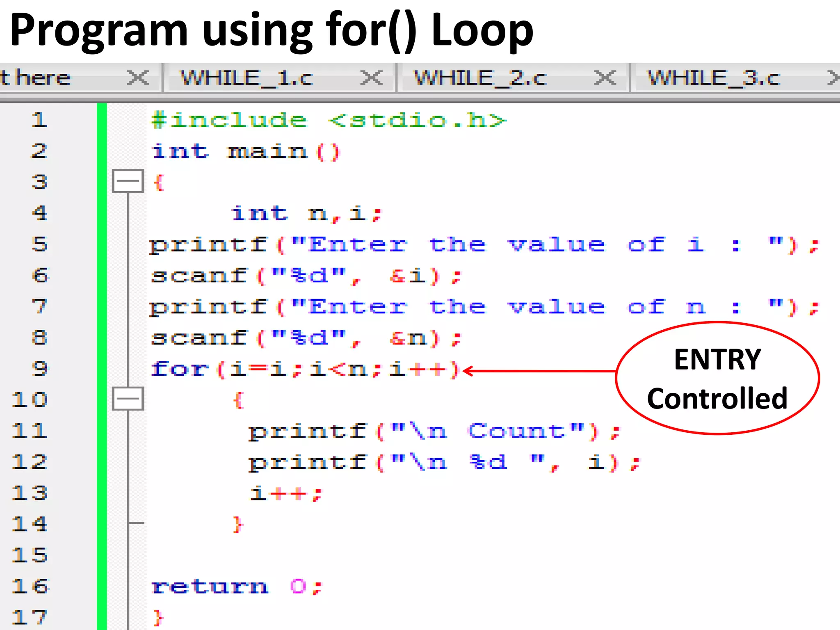Place cursor on '#include <stdio.h>' line
Screen dimensions: 840x630
tap(329, 120)
